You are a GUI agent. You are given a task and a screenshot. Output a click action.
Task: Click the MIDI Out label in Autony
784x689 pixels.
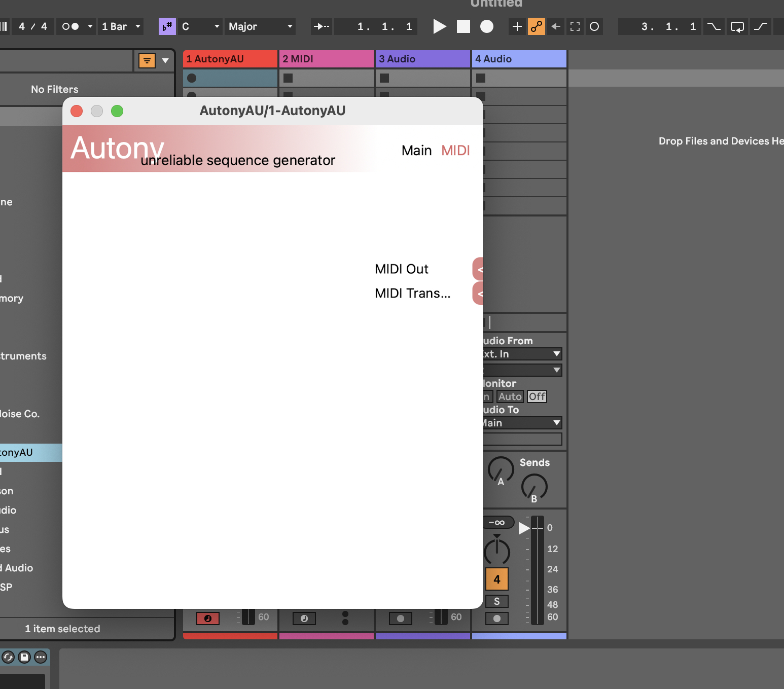[x=402, y=269]
